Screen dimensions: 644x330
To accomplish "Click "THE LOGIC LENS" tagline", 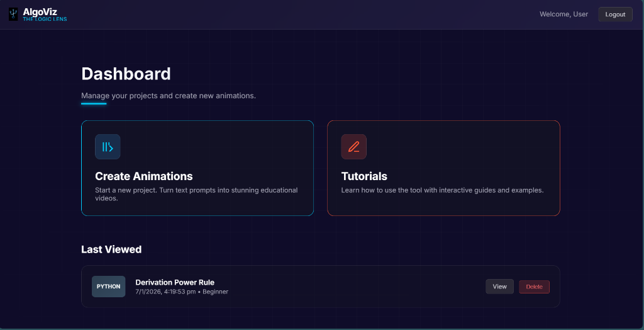I will [45, 19].
